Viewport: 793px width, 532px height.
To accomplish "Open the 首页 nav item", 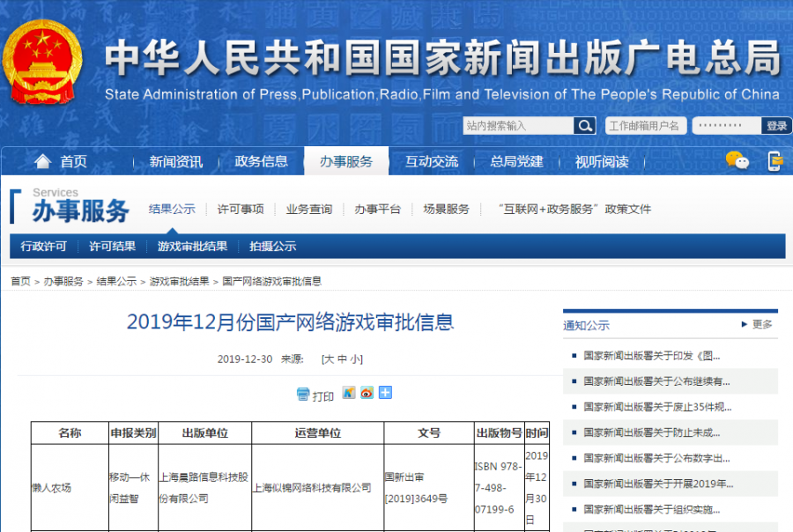I will pos(73,161).
